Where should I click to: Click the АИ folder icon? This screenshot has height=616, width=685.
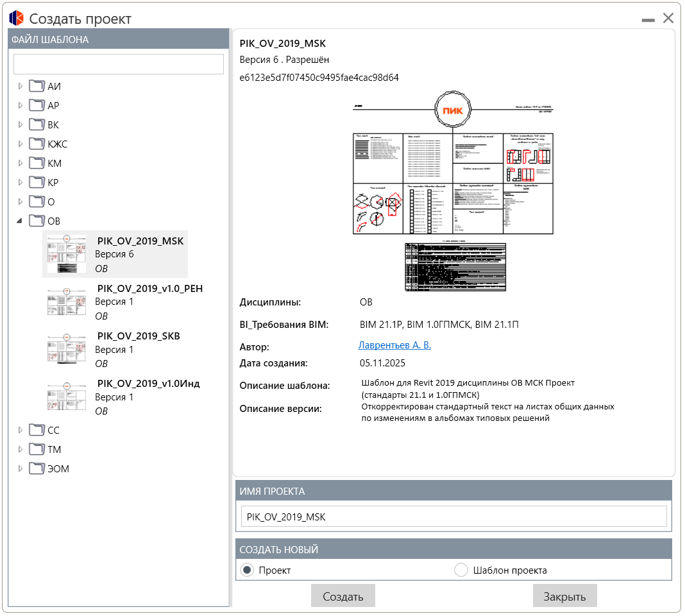[37, 86]
